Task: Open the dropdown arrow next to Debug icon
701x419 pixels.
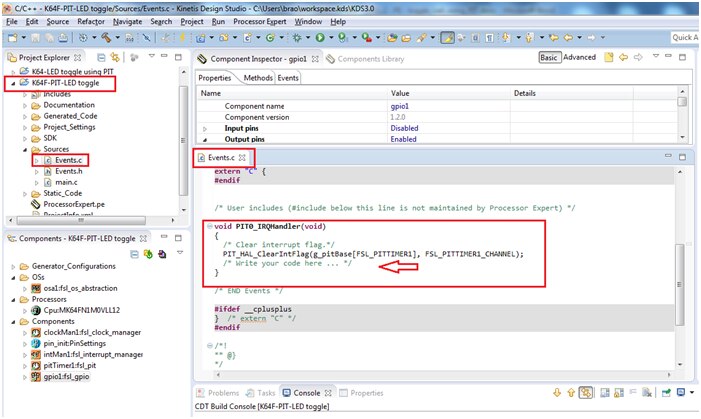Action: (x=308, y=38)
